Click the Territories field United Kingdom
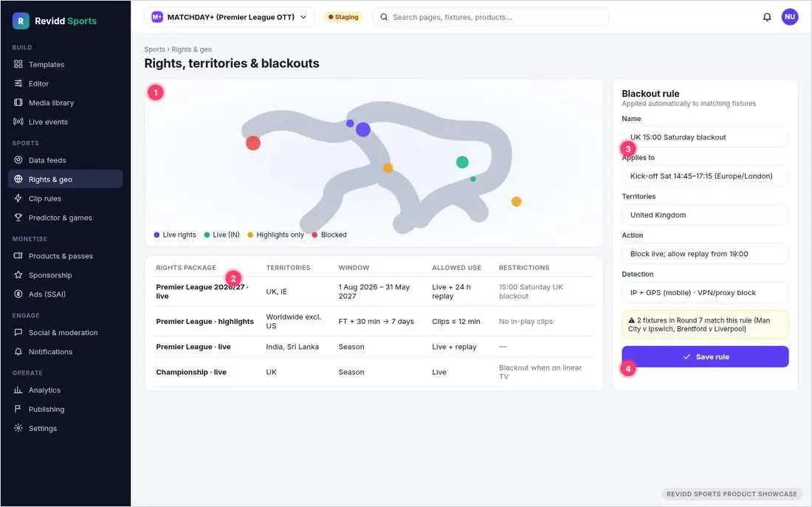Screen dimensions: 812x507 pyautogui.click(x=705, y=215)
